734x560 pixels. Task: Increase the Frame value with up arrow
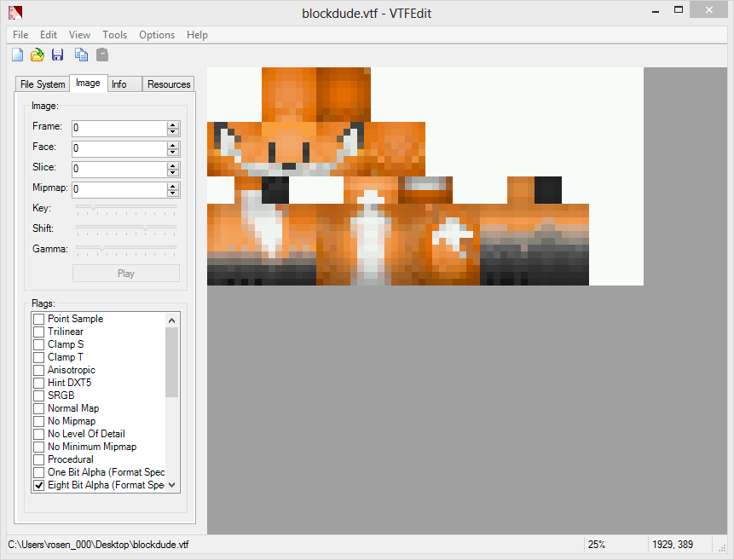(x=173, y=124)
